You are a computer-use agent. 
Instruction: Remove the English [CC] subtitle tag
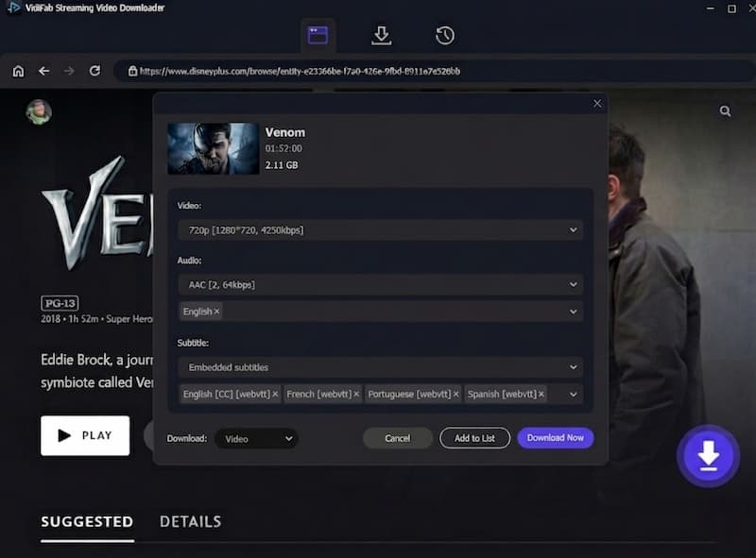click(x=275, y=394)
